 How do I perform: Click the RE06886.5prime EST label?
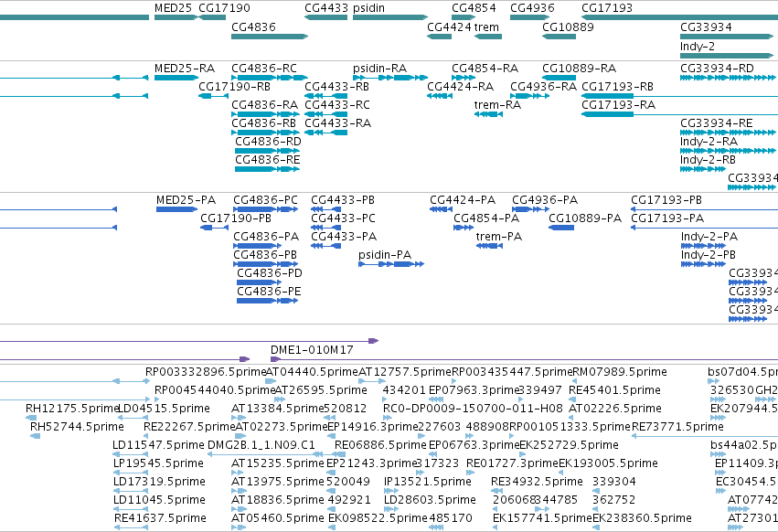click(x=380, y=446)
